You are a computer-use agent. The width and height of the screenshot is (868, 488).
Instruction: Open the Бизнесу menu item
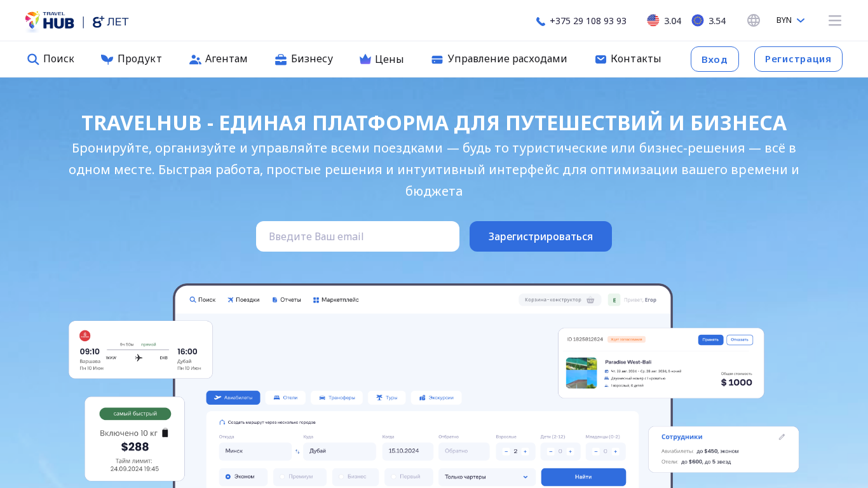coord(304,59)
